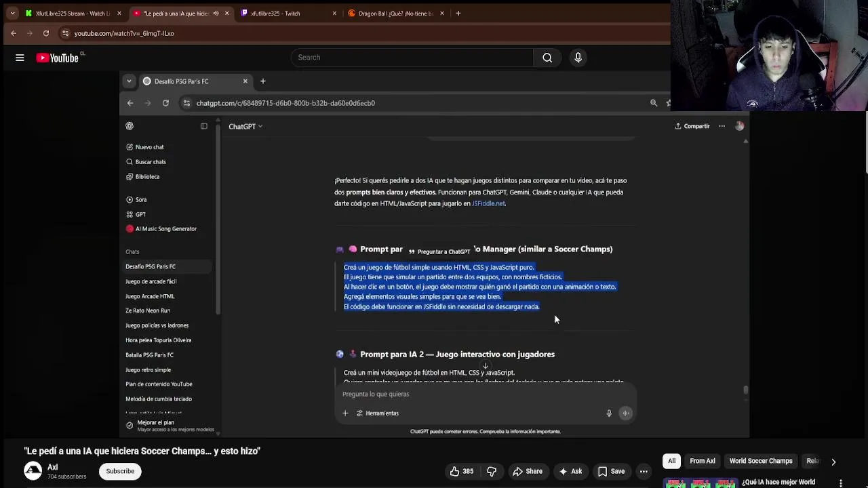Click the ChatGPT logo in the sidebar
The image size is (868, 488).
[x=130, y=126]
